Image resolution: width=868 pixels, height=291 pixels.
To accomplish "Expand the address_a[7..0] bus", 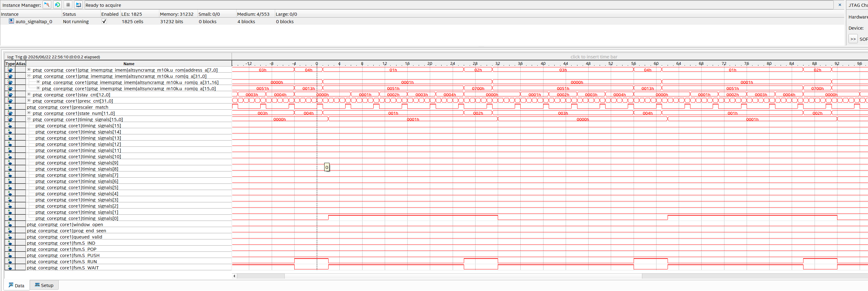I will pos(29,70).
